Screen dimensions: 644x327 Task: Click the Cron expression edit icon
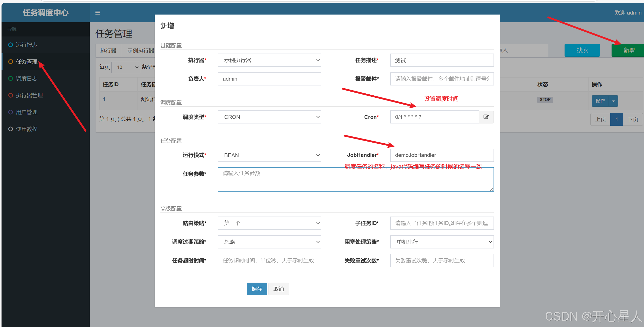click(x=486, y=117)
